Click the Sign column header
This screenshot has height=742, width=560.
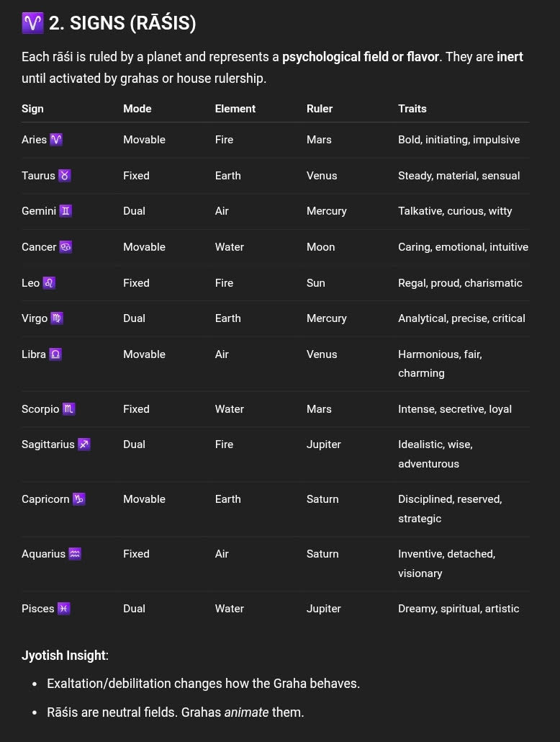32,109
